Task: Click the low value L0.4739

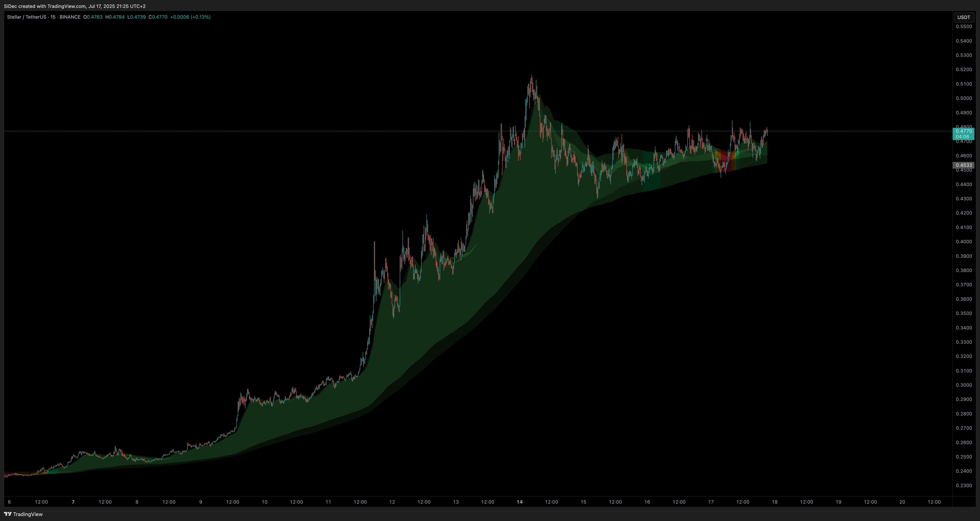Action: 137,17
